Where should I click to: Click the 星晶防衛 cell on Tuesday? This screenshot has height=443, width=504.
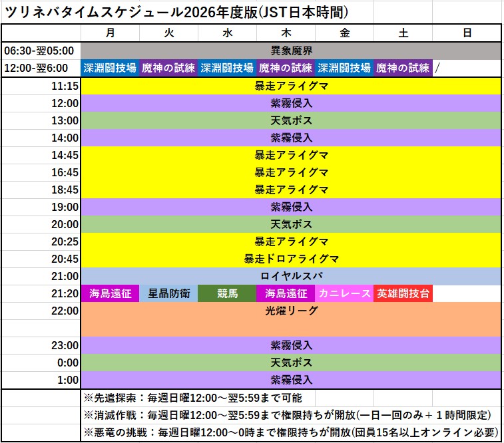click(x=168, y=293)
